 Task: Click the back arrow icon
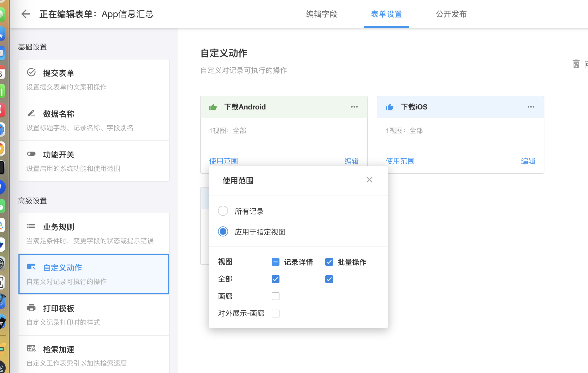pos(26,14)
